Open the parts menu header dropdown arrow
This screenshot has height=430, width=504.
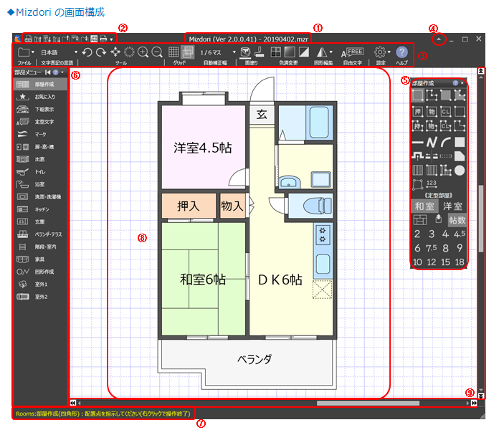point(62,72)
